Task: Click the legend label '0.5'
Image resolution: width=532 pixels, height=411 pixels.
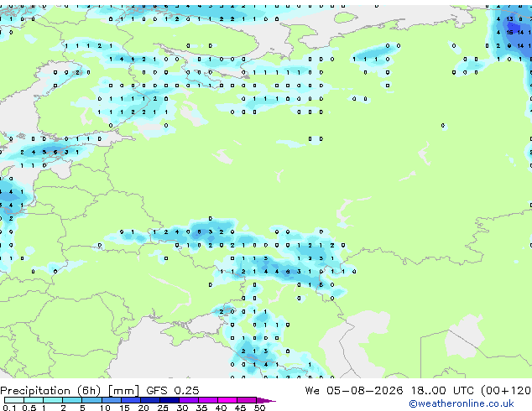Action: pyautogui.click(x=29, y=408)
